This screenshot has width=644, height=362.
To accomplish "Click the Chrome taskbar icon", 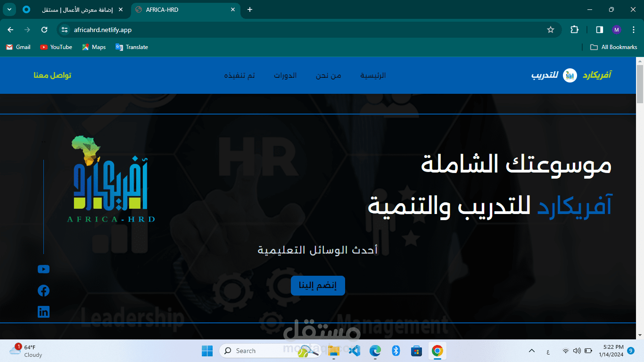I will click(x=438, y=351).
